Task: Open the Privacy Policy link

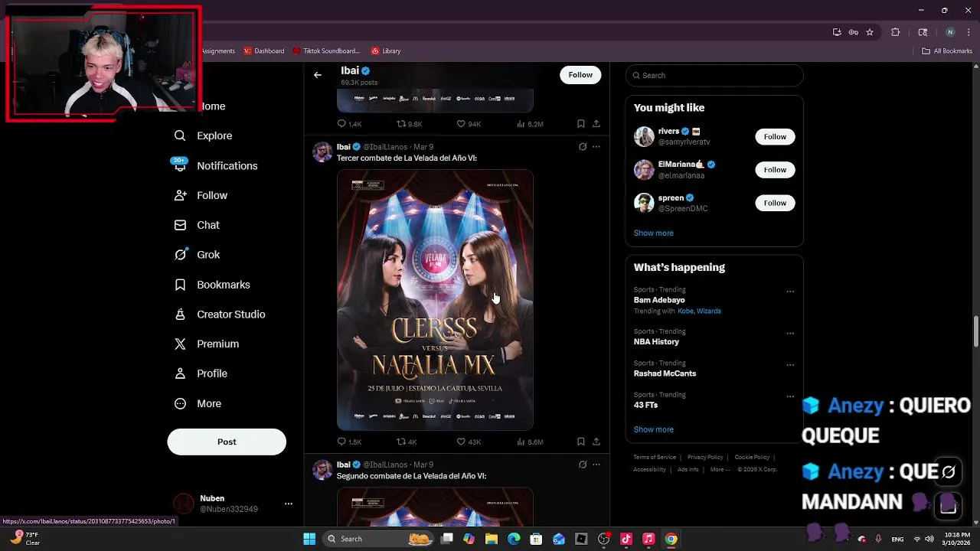Action: coord(705,458)
